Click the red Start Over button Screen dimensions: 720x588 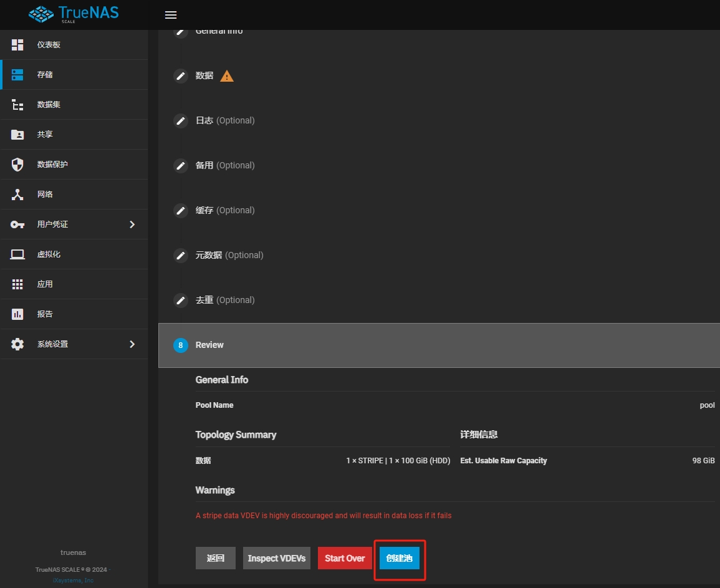345,558
